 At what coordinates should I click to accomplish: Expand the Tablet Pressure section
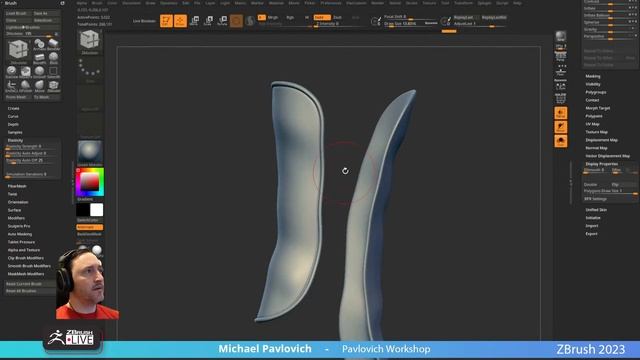[21, 242]
